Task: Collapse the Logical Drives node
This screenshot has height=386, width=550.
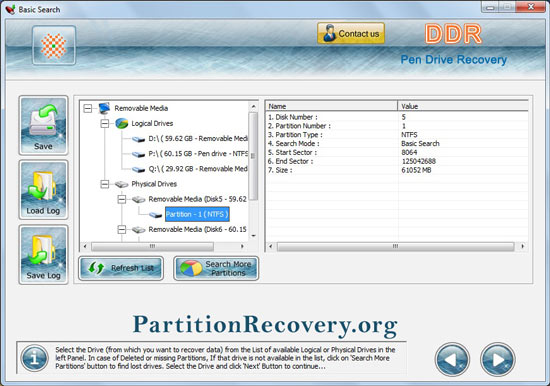Action: (x=105, y=124)
